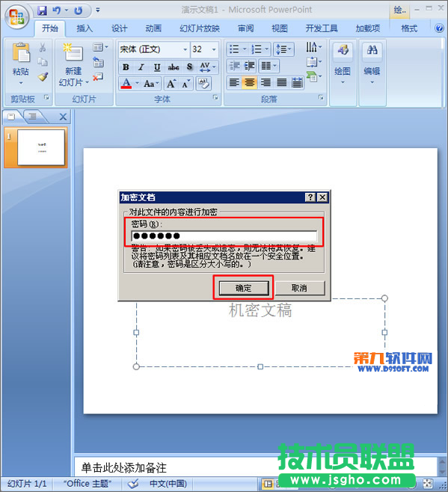This screenshot has height=492, width=448.
Task: Open the font name dropdown
Action: tap(185, 49)
